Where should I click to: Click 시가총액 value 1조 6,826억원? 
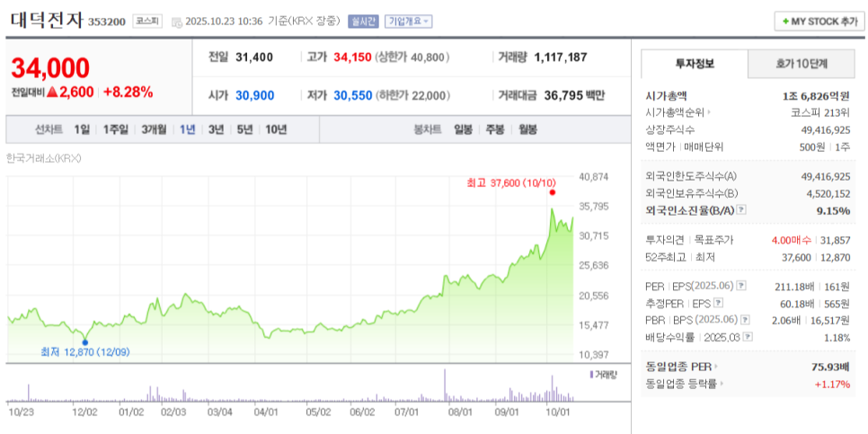click(x=816, y=96)
